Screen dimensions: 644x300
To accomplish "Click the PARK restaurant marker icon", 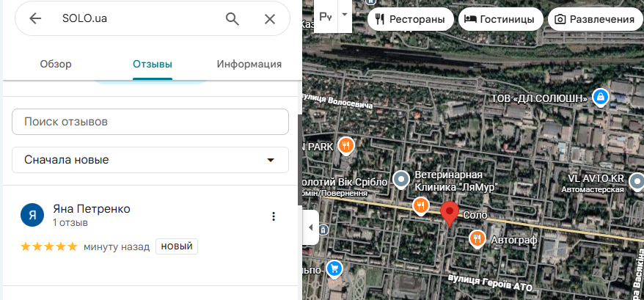I will pyautogui.click(x=345, y=145).
